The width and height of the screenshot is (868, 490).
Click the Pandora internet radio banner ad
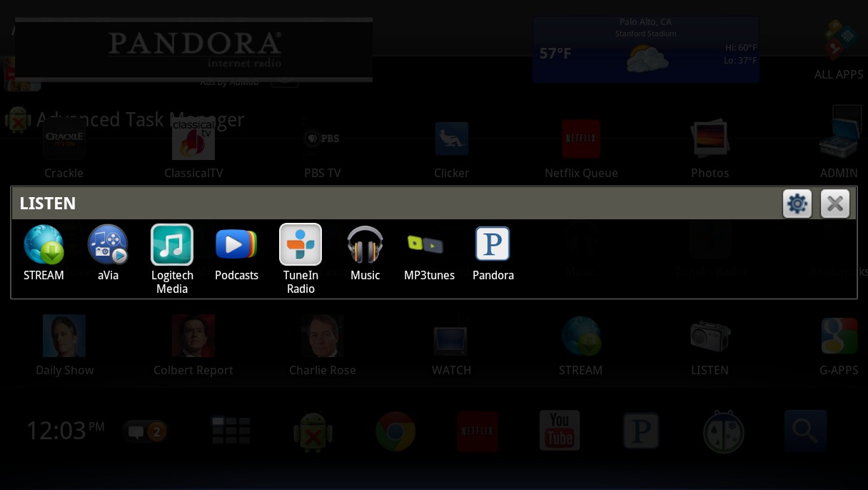pyautogui.click(x=193, y=49)
